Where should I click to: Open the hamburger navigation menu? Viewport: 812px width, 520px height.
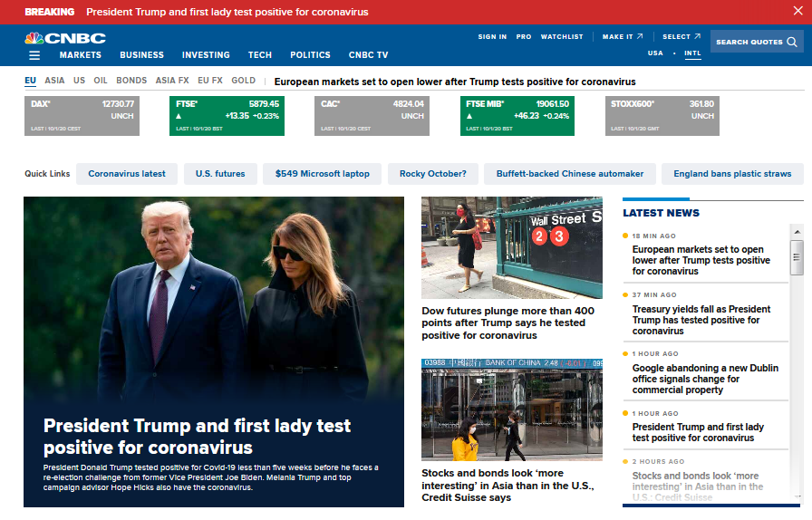[34, 55]
